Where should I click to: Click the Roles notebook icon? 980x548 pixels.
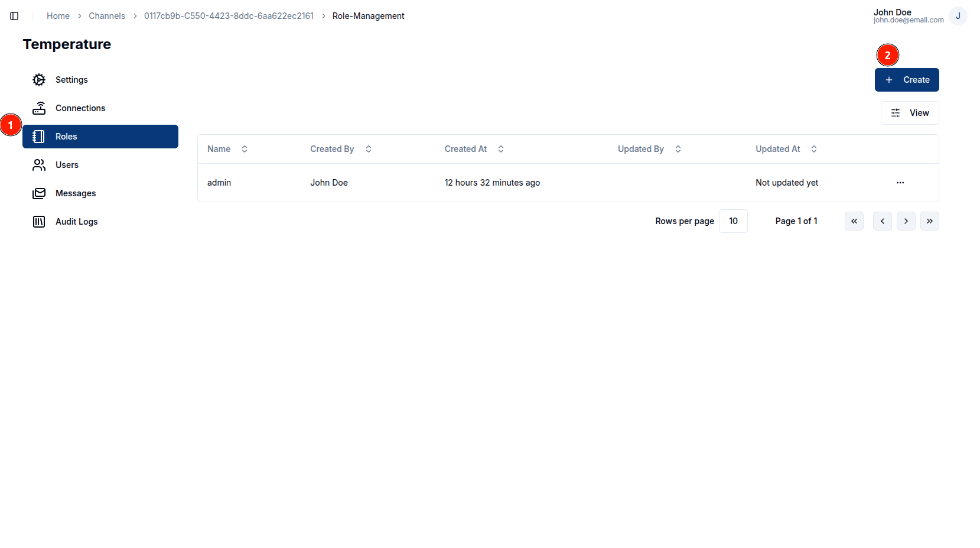click(39, 137)
